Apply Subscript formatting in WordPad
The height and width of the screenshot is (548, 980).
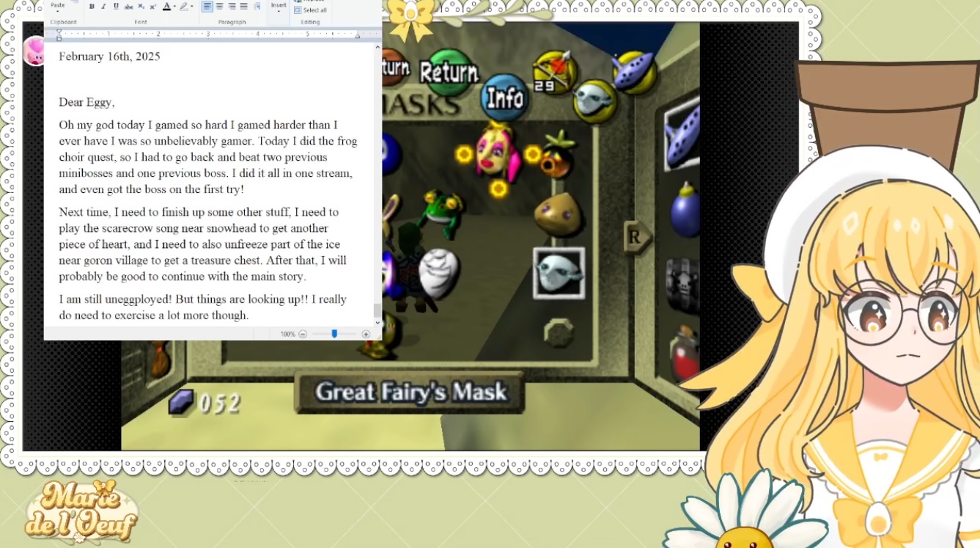(141, 7)
